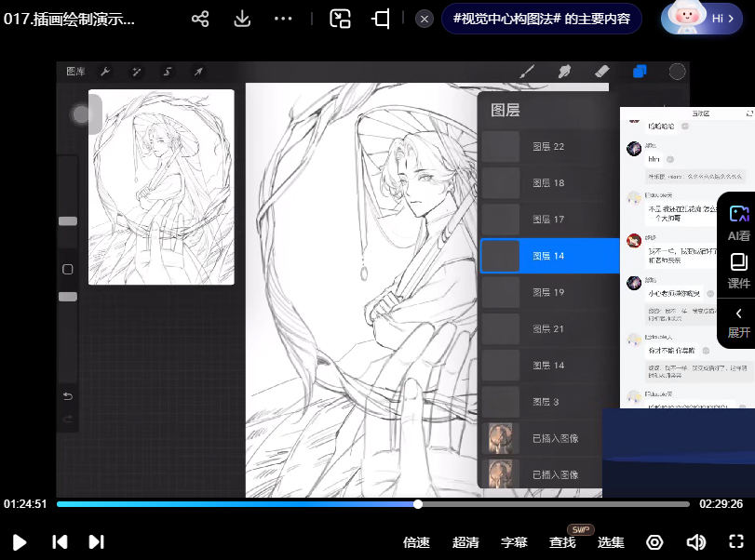The width and height of the screenshot is (755, 560).
Task: Open the 超清 quality selector
Action: pyautogui.click(x=465, y=542)
